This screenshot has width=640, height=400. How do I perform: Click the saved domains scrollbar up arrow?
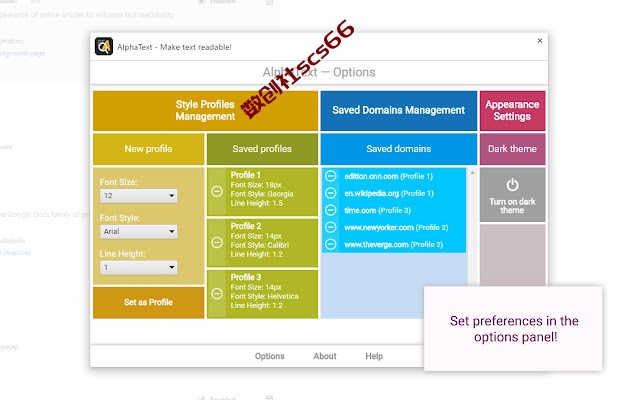point(472,173)
